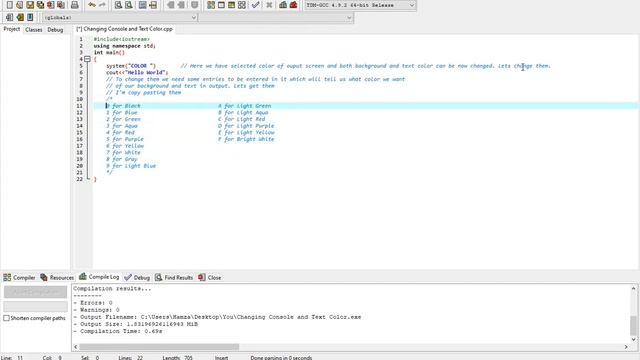Compile the program with the Compile icon
The height and width of the screenshot is (360, 640).
click(211, 5)
